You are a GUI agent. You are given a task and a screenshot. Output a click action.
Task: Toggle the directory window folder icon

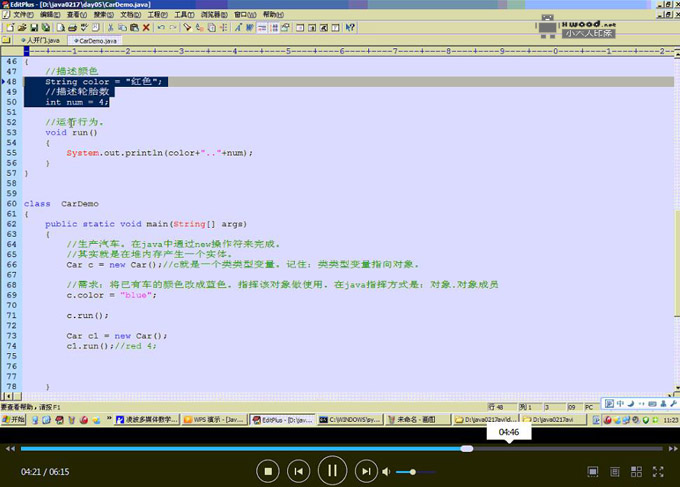(6, 40)
